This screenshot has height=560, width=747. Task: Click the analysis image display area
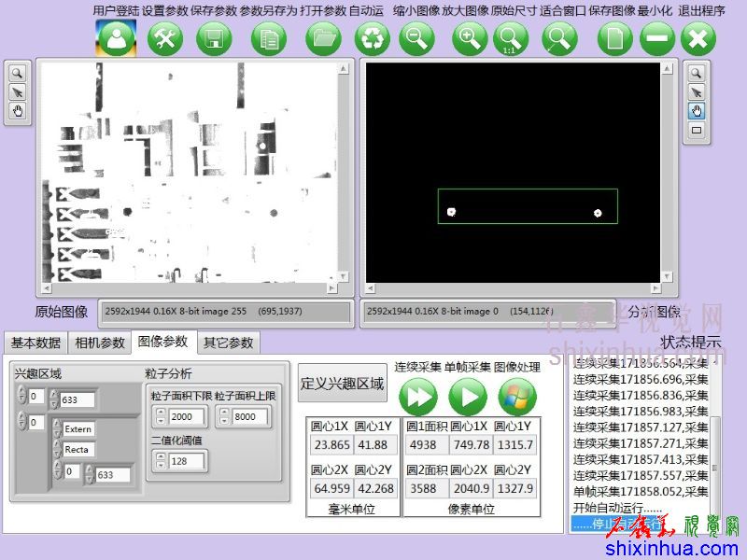[x=513, y=173]
